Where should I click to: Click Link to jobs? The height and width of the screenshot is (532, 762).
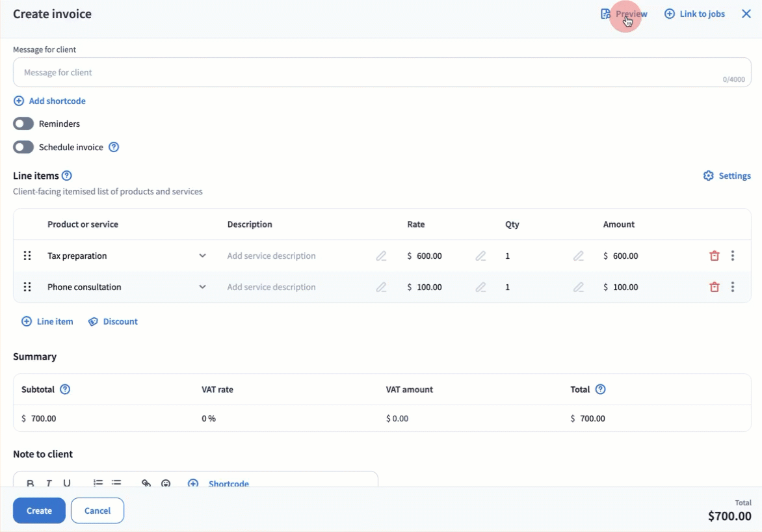coord(694,14)
